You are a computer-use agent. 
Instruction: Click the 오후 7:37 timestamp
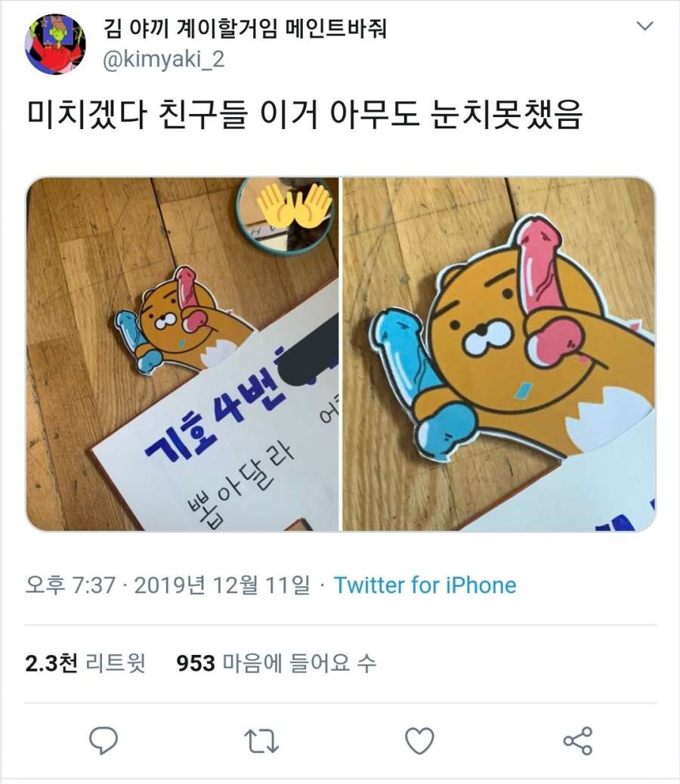coord(70,585)
